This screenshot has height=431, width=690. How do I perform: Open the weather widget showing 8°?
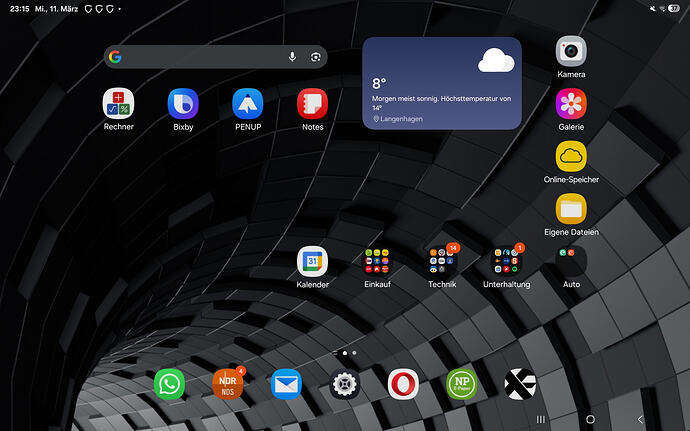[x=442, y=83]
